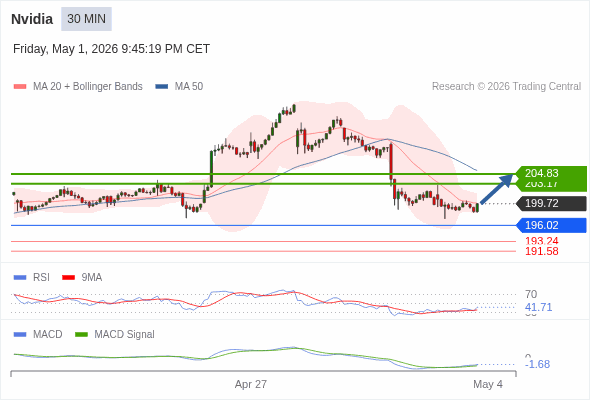Click the red 193.24 support label
Image resolution: width=590 pixels, height=400 pixels.
tap(542, 241)
